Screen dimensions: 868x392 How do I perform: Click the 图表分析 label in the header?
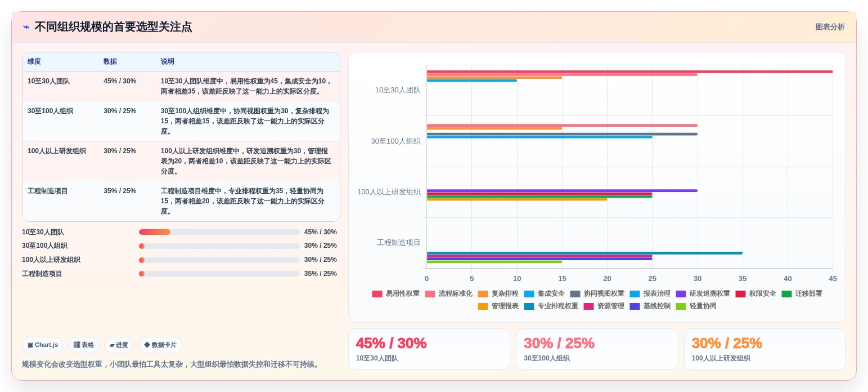[x=830, y=27]
